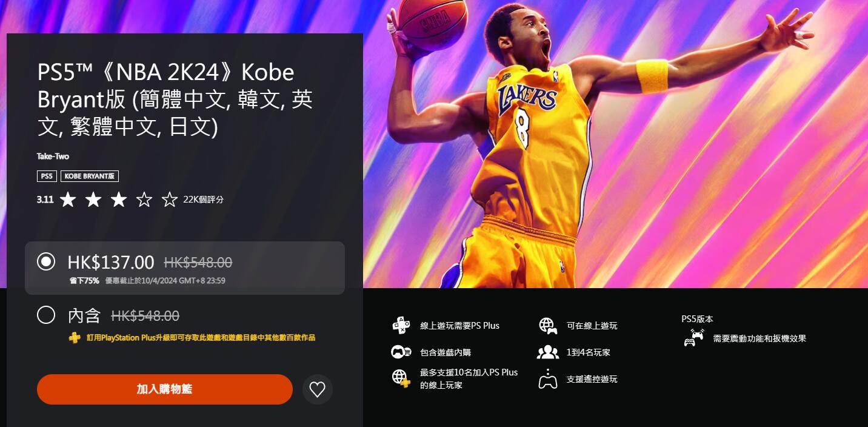Select the HK$137.00 price option
This screenshot has width=868, height=427.
[185, 267]
